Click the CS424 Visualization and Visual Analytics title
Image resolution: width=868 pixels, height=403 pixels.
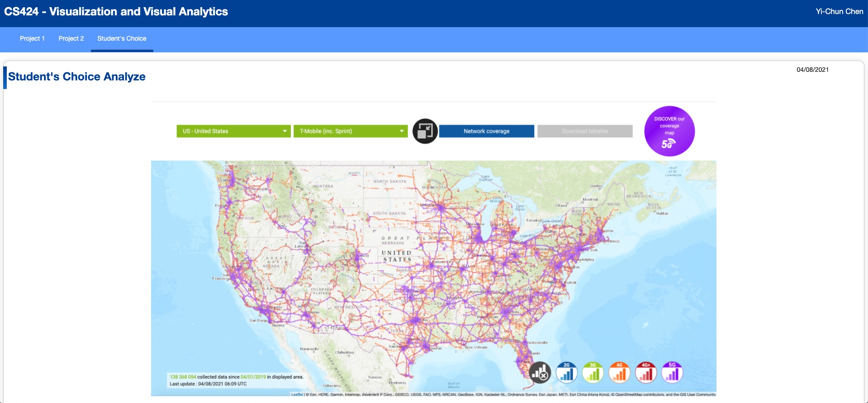tap(116, 12)
